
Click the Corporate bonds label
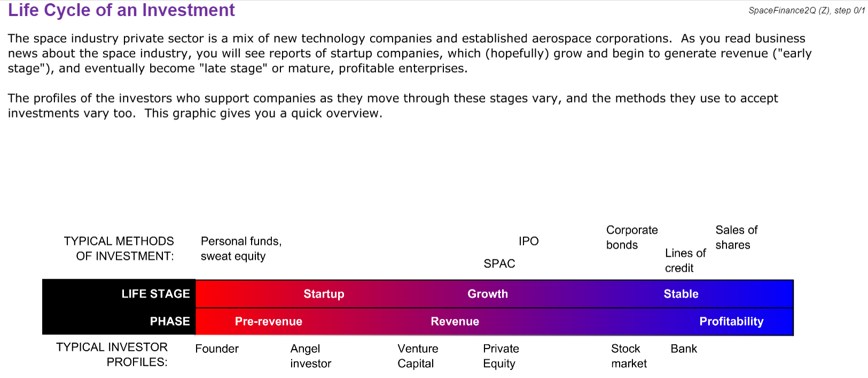click(631, 237)
